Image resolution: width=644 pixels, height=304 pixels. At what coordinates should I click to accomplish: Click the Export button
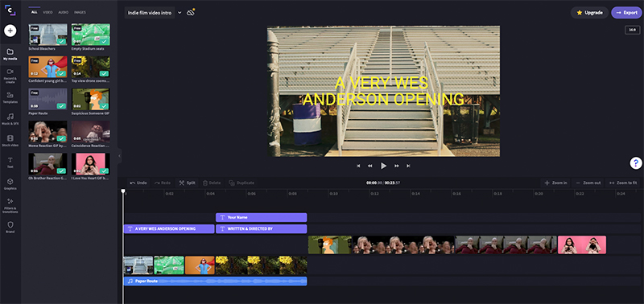pos(626,13)
